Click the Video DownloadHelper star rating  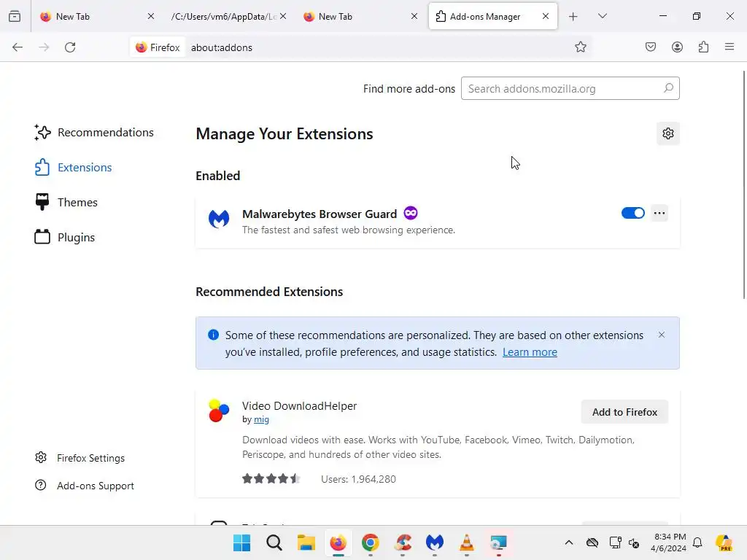coord(271,478)
